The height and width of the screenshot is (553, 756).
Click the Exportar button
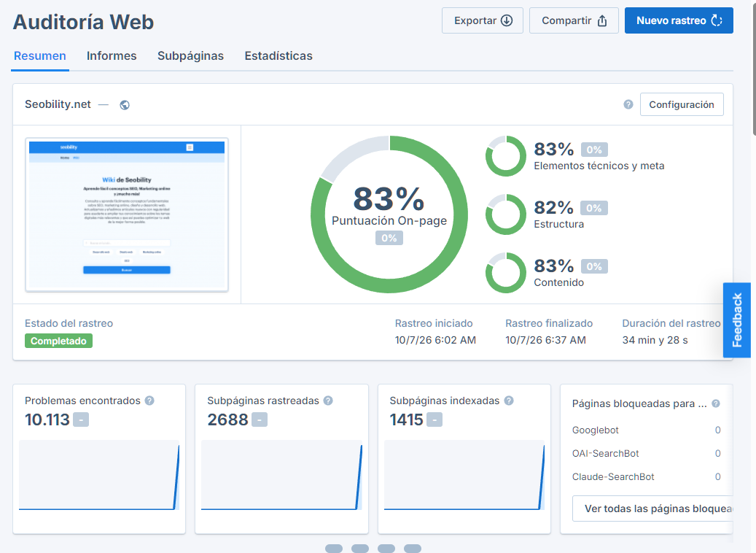coord(483,20)
